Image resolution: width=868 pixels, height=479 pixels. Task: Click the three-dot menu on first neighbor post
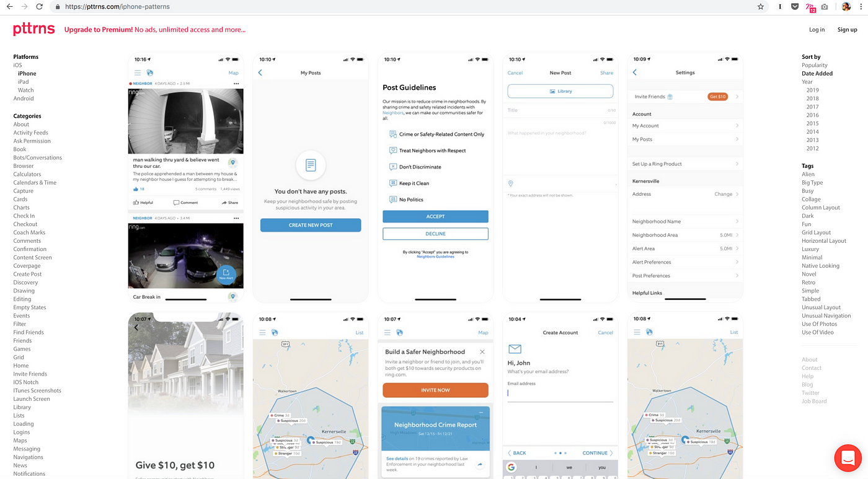point(236,83)
